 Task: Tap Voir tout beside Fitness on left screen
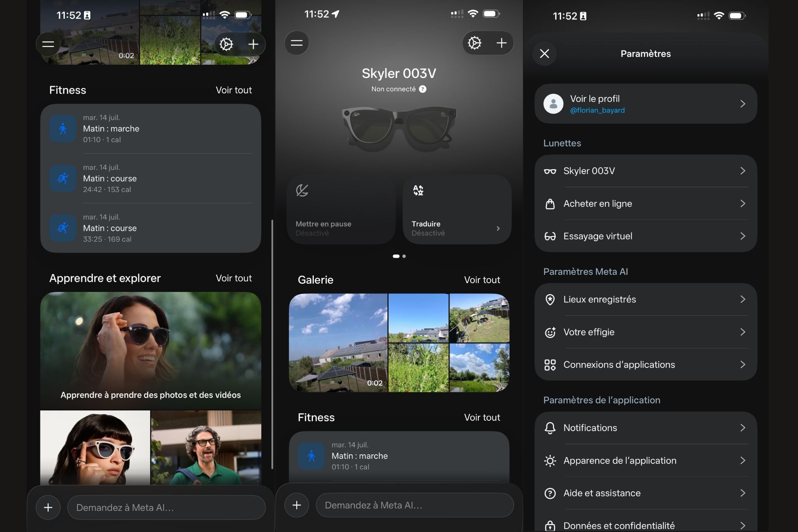click(x=234, y=90)
